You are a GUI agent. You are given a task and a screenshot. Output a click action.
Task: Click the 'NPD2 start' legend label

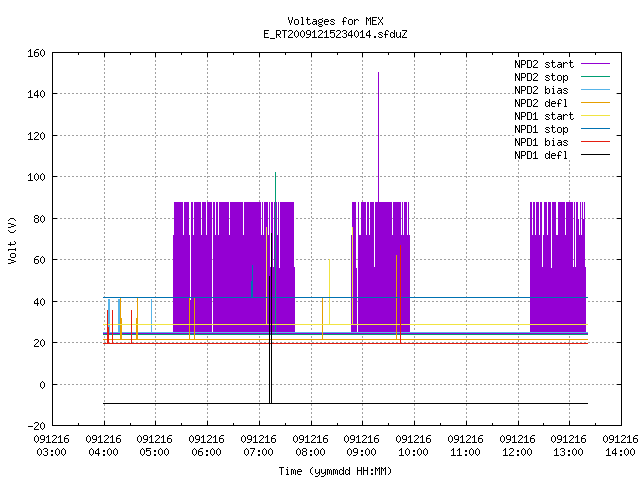pyautogui.click(x=544, y=64)
